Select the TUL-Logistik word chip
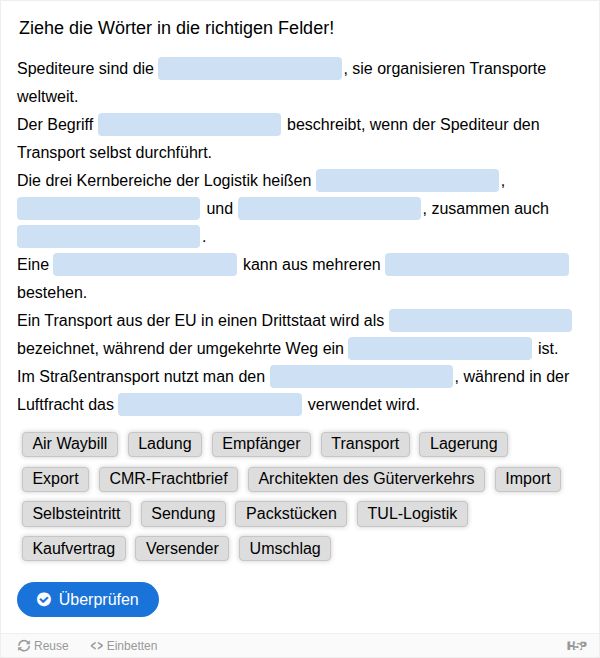 (x=412, y=513)
